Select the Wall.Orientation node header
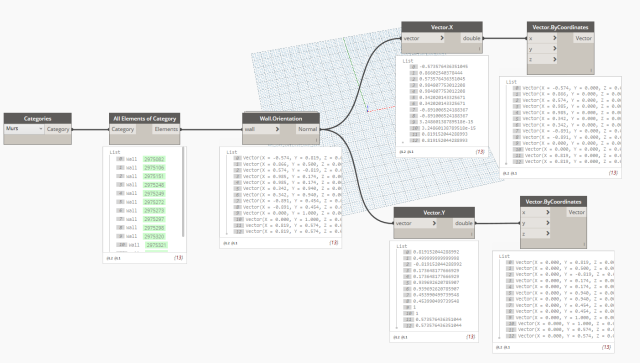Image resolution: width=640 pixels, height=363 pixels. coord(281,118)
